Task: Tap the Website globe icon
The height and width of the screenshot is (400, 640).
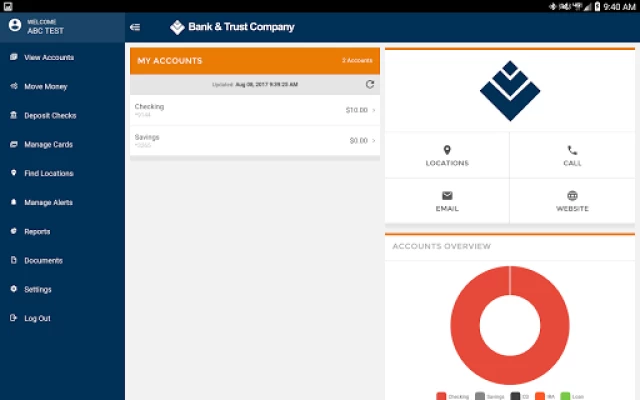Action: pyautogui.click(x=572, y=196)
